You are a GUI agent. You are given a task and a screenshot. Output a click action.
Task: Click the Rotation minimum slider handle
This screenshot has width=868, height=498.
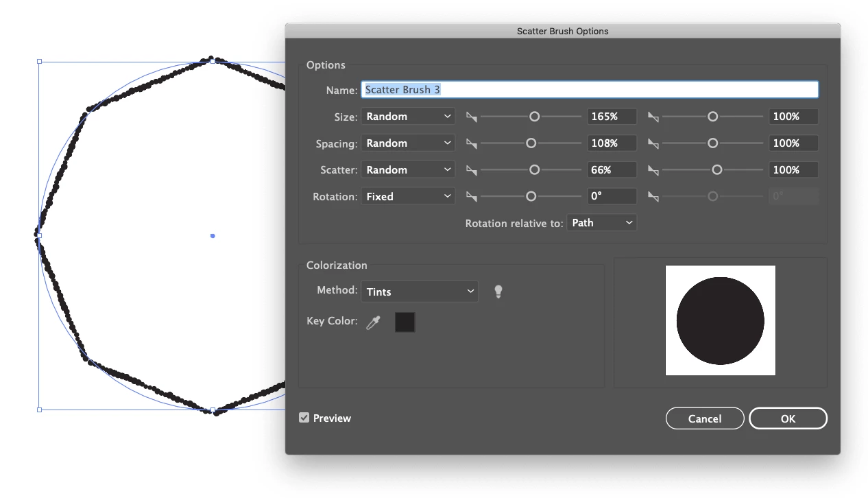(x=531, y=197)
